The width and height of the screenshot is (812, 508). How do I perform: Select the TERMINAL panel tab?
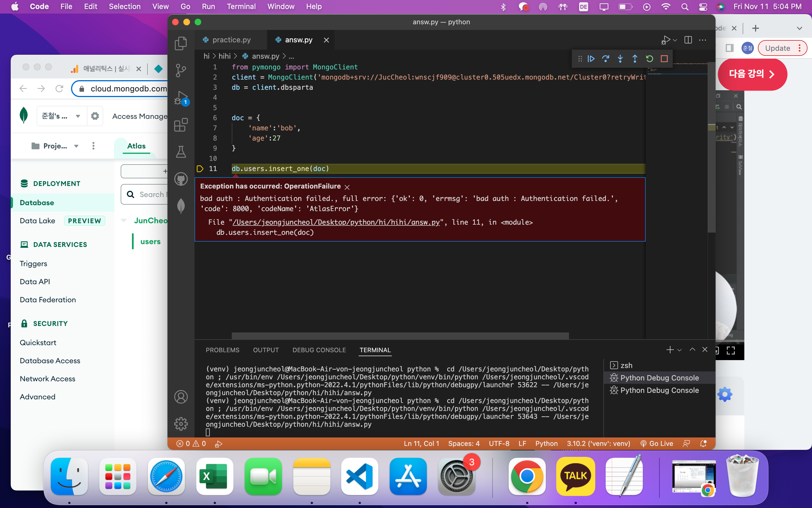click(x=375, y=350)
